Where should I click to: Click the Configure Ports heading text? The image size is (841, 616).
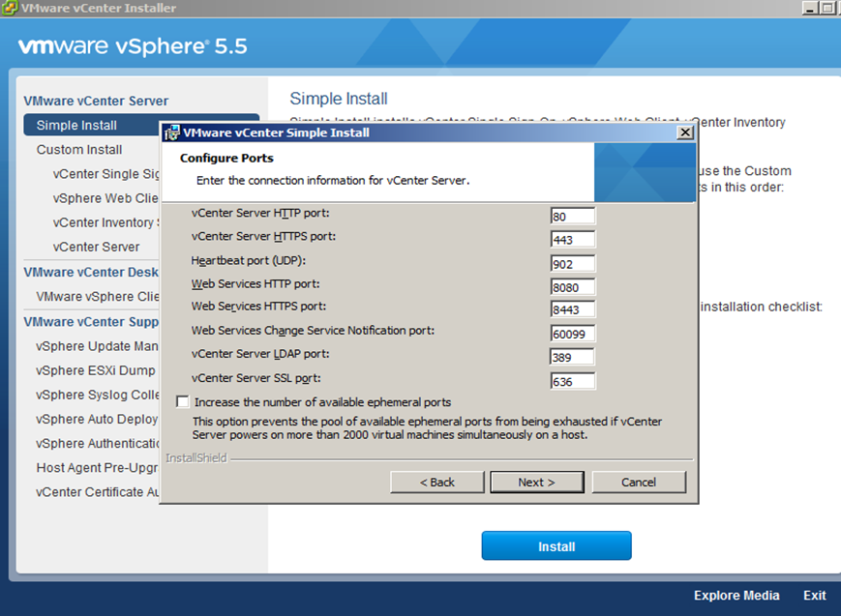(226, 159)
